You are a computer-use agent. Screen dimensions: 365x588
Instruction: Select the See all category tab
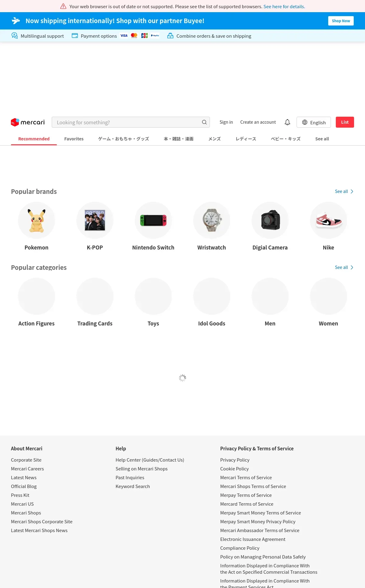pyautogui.click(x=322, y=139)
